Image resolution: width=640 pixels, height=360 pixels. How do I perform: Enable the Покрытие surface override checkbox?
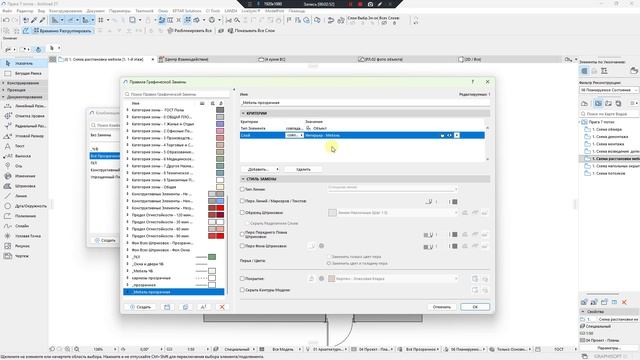click(242, 278)
